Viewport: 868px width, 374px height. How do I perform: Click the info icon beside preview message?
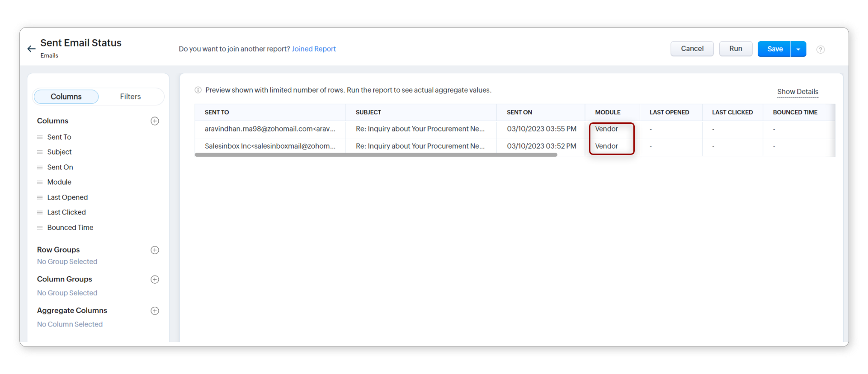(198, 90)
